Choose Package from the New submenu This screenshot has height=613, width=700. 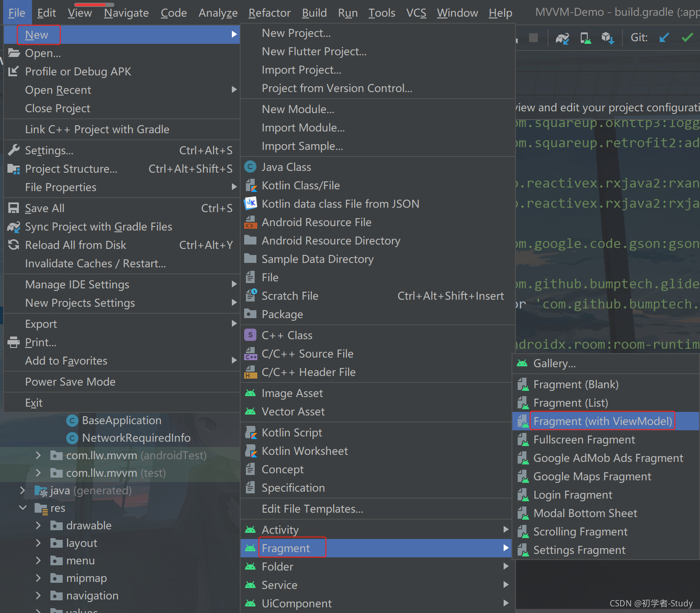[378, 314]
